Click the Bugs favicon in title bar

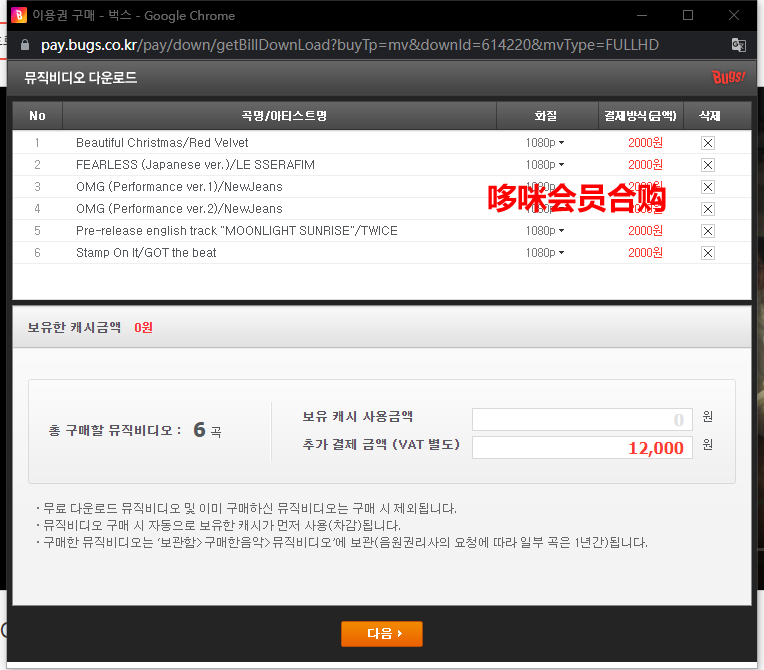tap(19, 15)
